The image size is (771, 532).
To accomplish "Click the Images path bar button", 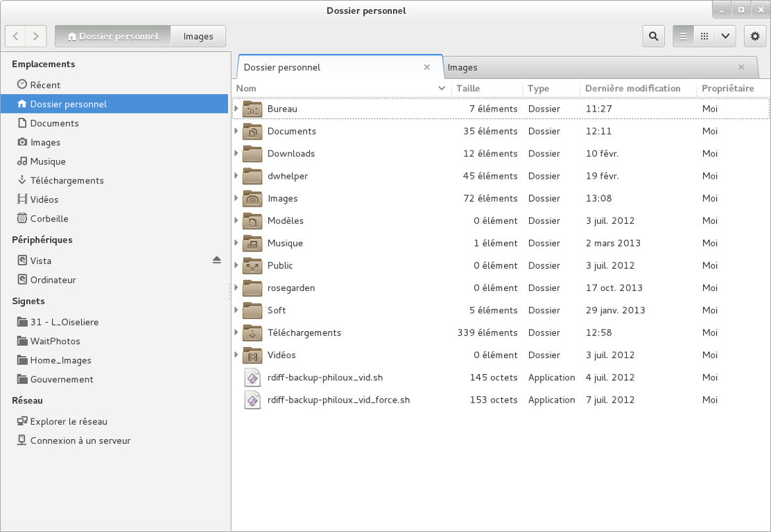I will [x=198, y=36].
